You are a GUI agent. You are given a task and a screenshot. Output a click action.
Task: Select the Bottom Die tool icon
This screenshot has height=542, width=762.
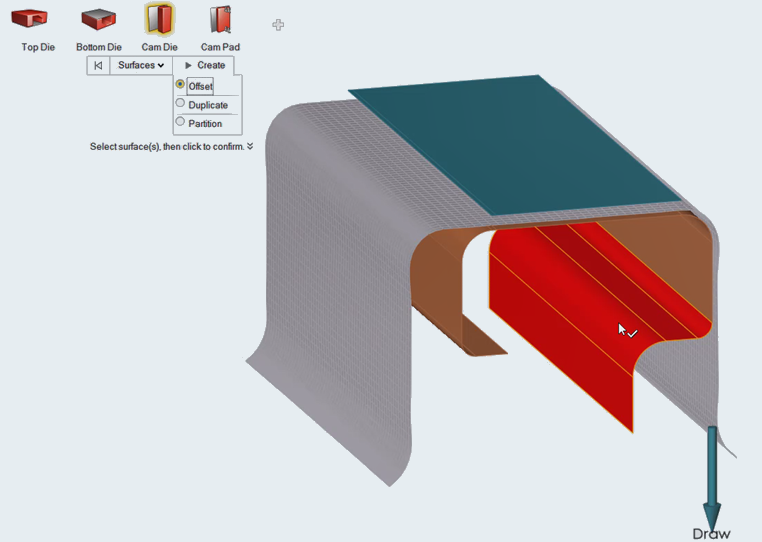click(x=98, y=19)
